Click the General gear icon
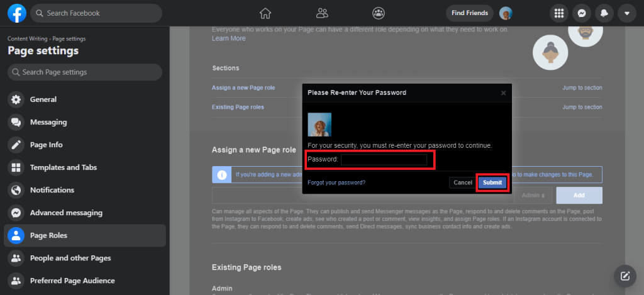Screen dimensions: 644x295 tap(16, 99)
